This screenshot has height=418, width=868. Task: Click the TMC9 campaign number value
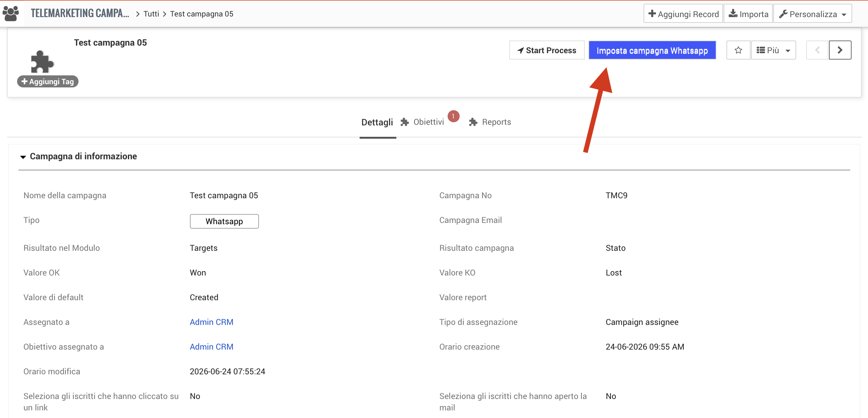pyautogui.click(x=616, y=195)
